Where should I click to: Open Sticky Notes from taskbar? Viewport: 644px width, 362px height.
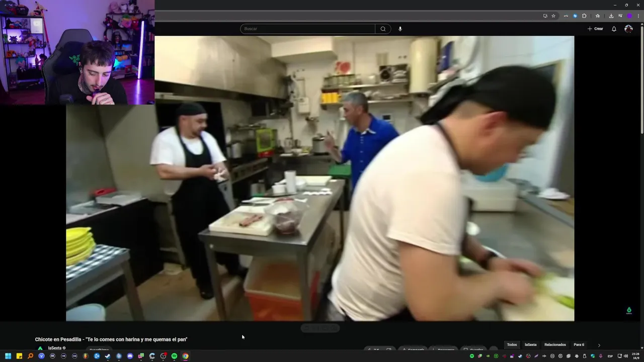[19, 356]
